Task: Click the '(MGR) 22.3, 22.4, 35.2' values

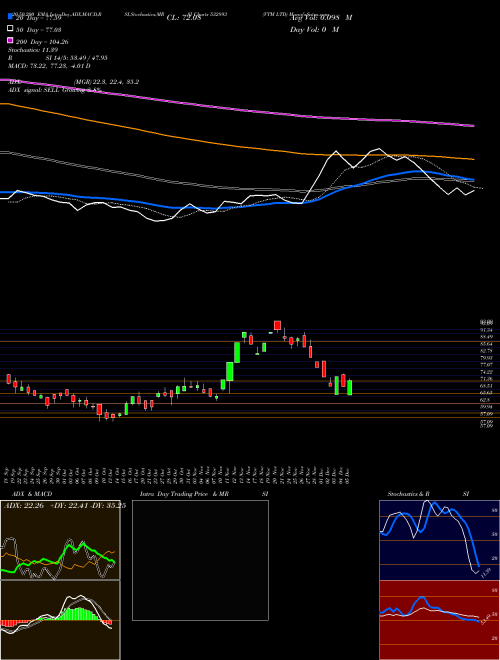Action: [106, 82]
